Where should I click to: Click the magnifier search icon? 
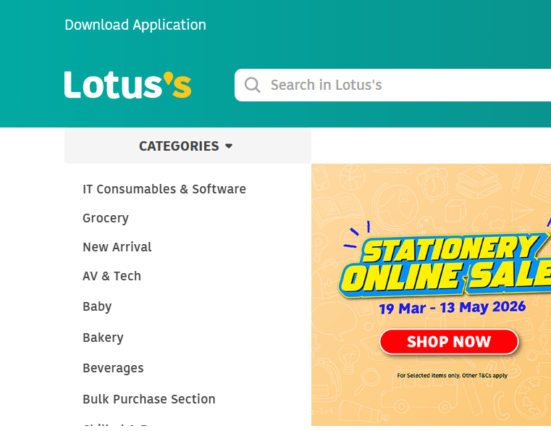coord(252,85)
